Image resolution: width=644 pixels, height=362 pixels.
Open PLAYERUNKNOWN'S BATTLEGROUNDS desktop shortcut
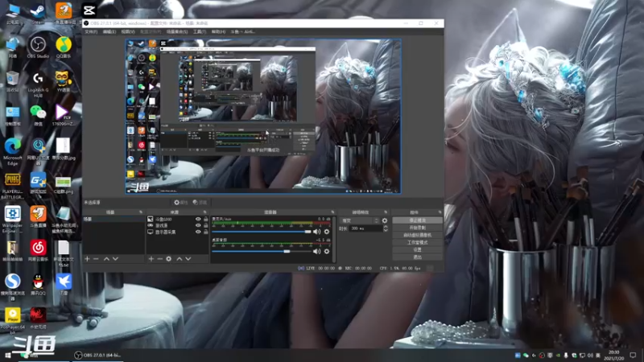[x=12, y=187]
